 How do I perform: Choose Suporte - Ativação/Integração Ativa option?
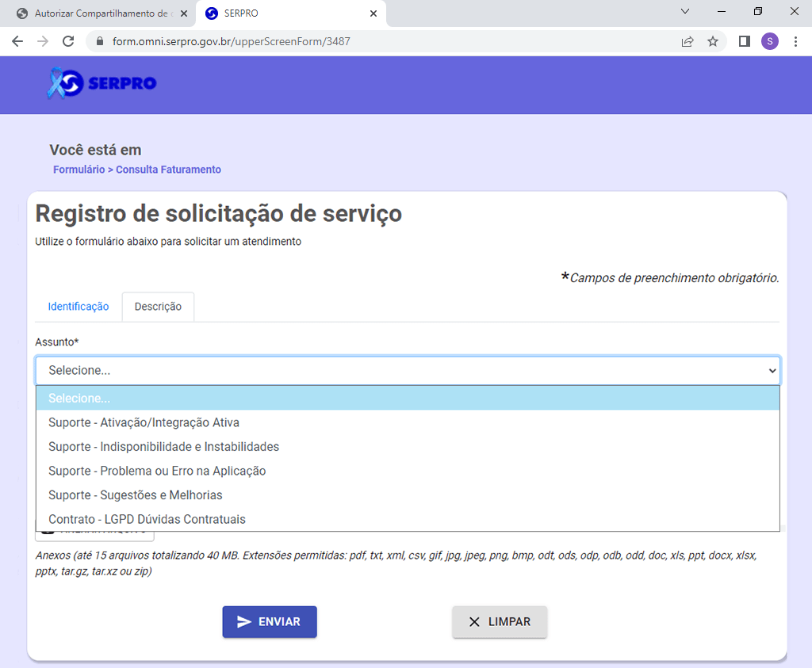(x=144, y=422)
